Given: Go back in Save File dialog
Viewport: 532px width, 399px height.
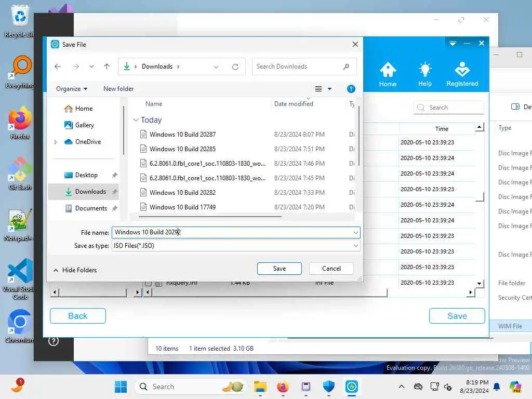Looking at the screenshot, I should coord(58,66).
